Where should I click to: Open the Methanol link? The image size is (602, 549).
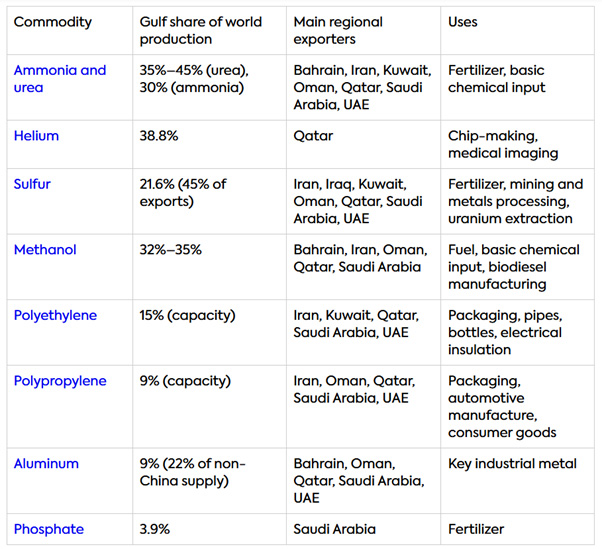(44, 249)
